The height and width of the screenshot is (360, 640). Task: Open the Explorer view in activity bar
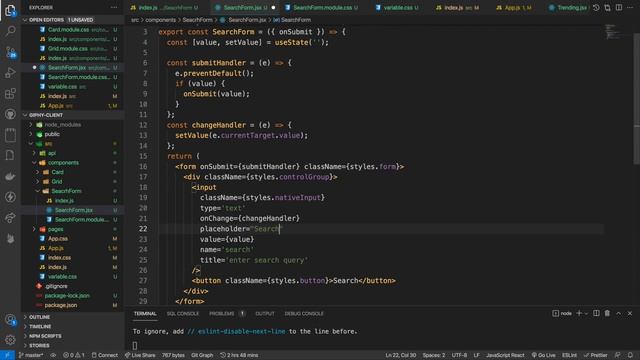[10, 10]
